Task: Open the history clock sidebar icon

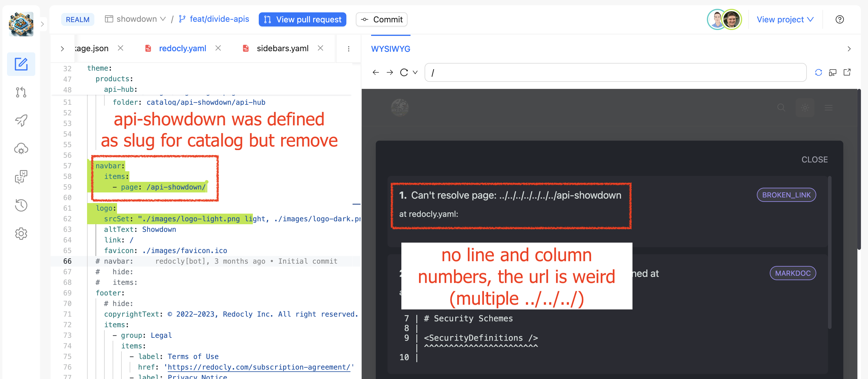Action: (x=21, y=205)
